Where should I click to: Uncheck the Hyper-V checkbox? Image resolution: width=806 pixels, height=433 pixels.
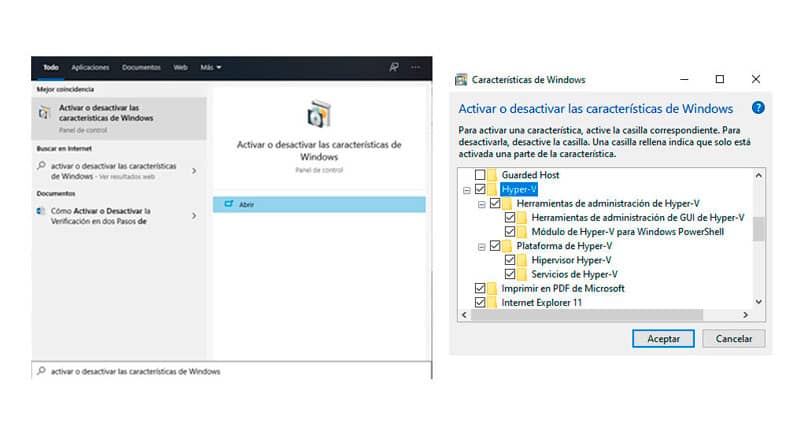pos(480,189)
